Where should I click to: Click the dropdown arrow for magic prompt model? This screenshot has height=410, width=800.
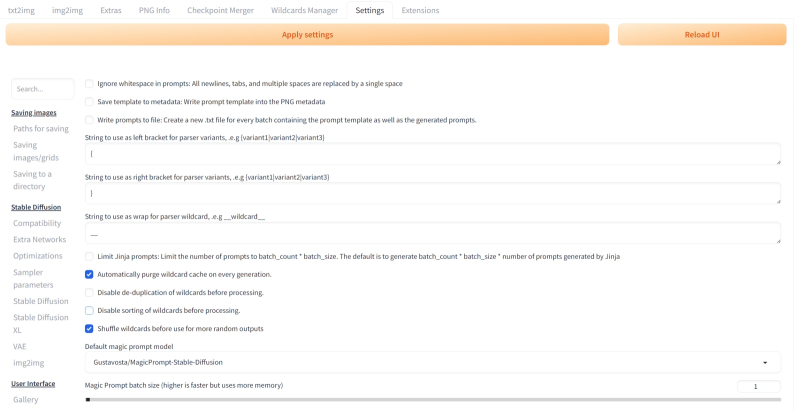pos(765,362)
